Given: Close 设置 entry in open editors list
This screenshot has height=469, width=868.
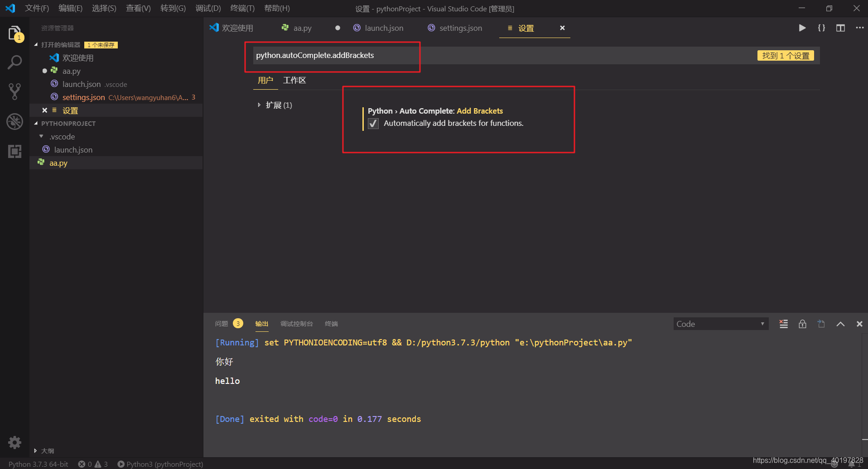Looking at the screenshot, I should (44, 110).
